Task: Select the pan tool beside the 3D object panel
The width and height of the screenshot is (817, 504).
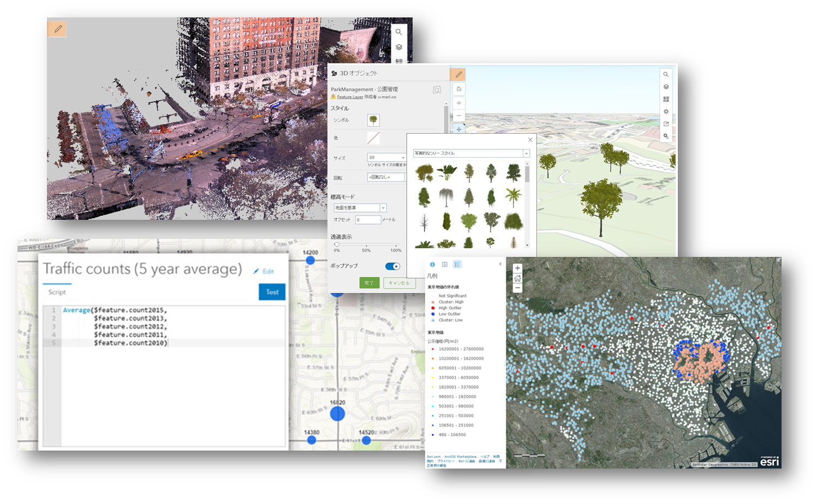Action: (458, 129)
